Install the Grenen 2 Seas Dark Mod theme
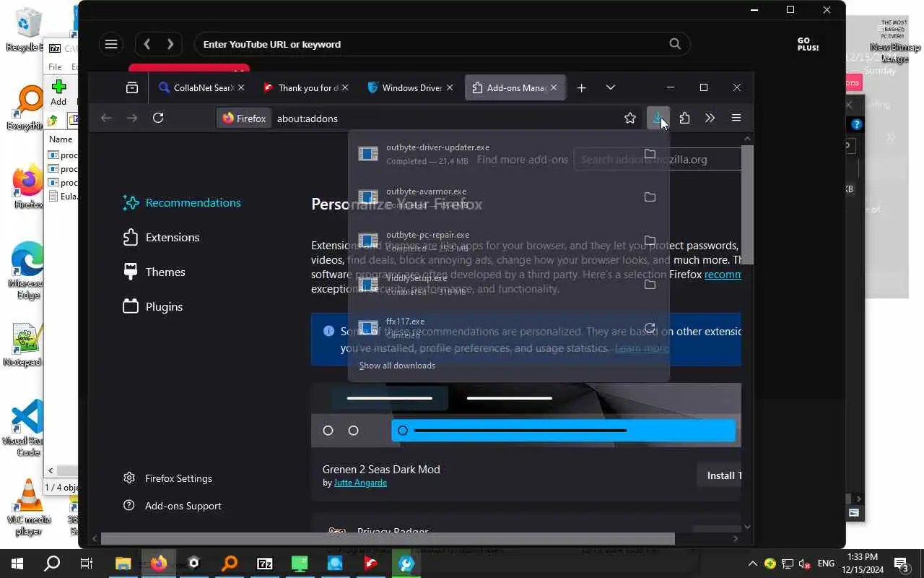Viewport: 924px width, 578px height. tap(719, 475)
